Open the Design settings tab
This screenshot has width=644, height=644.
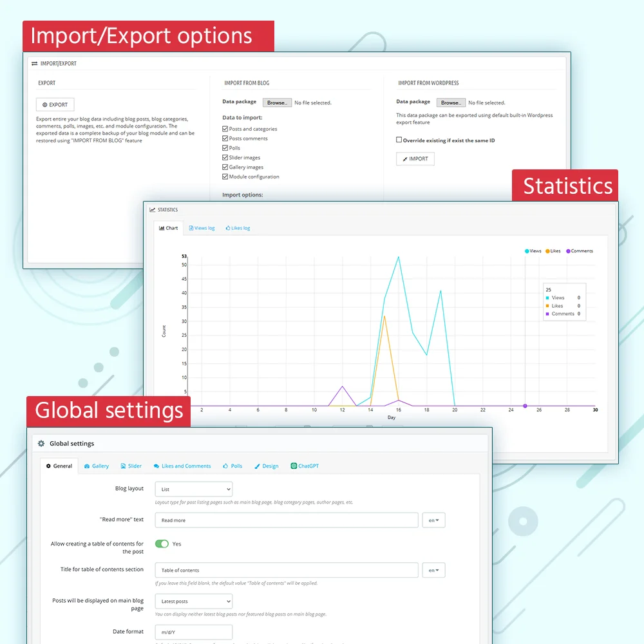(267, 466)
